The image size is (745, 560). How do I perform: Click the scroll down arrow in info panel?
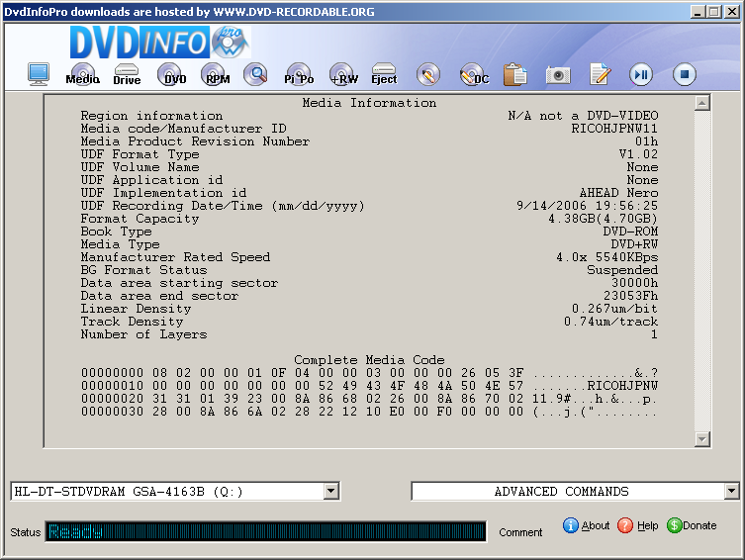click(701, 439)
